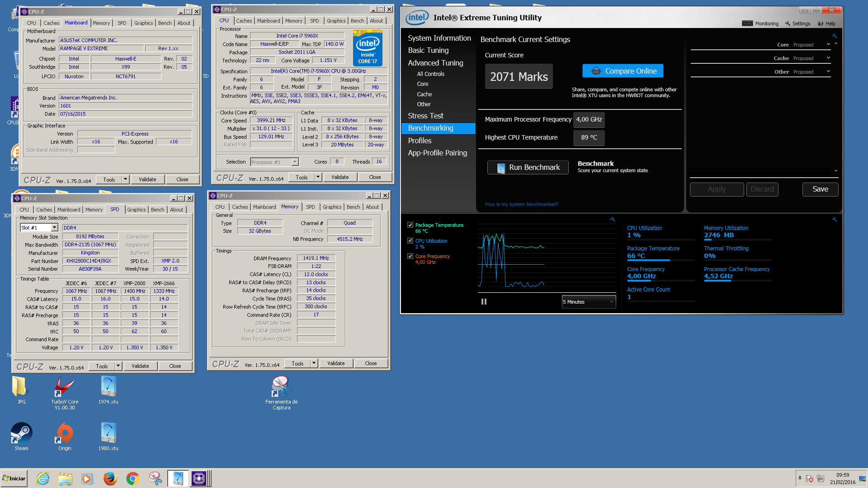Toggle CPU Utilization graph checkbox
The height and width of the screenshot is (488, 868).
point(410,240)
